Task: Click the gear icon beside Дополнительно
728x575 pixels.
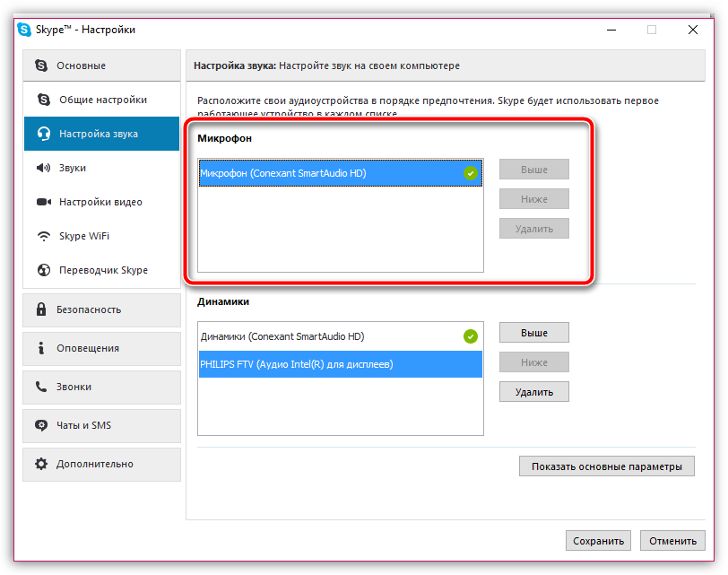Action: pos(41,464)
